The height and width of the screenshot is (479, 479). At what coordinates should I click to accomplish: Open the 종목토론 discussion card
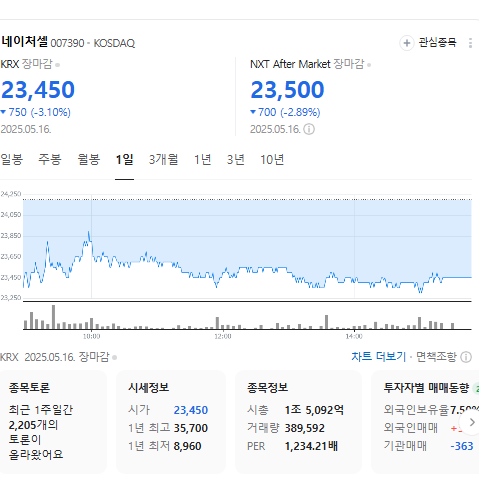(53, 422)
